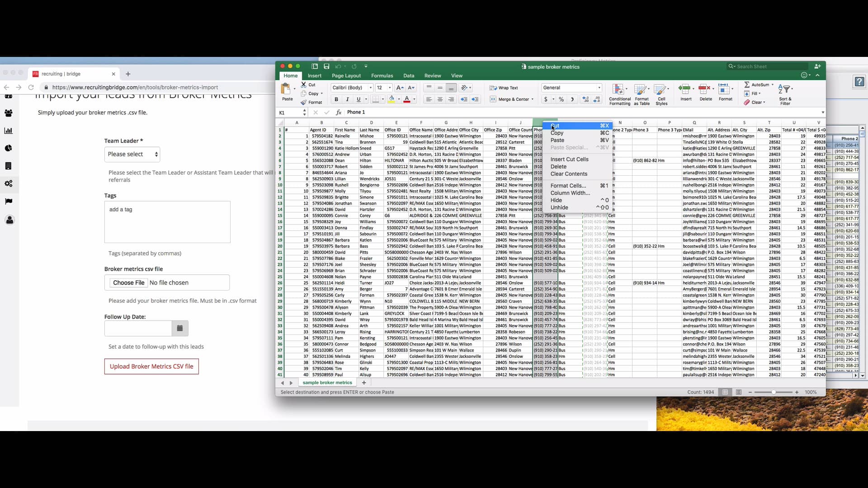Switch to the Data ribbon tab

pos(409,76)
